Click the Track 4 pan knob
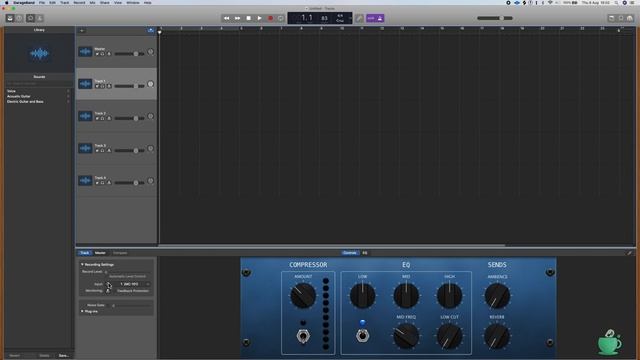The height and width of the screenshot is (360, 640). click(151, 181)
